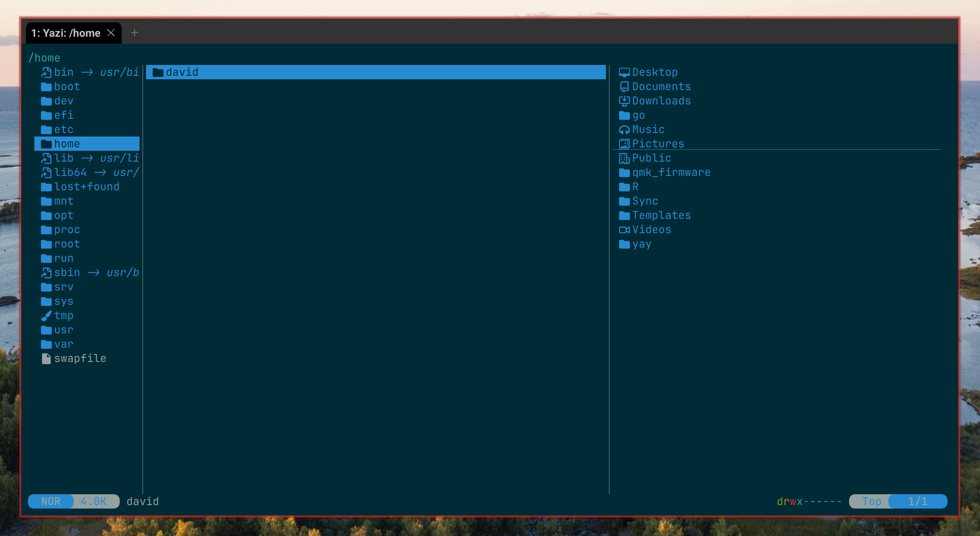Click the swapfile document icon
The width and height of the screenshot is (980, 536).
pos(46,358)
